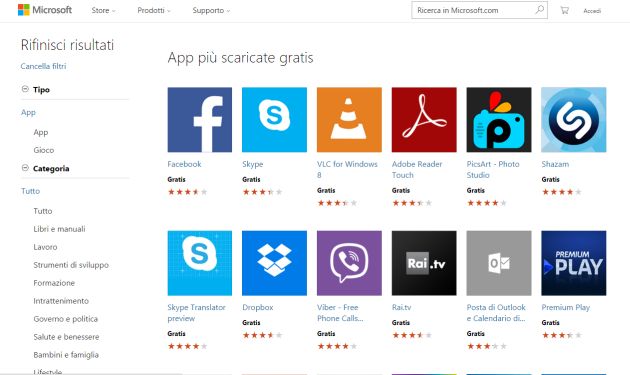The width and height of the screenshot is (630, 375).
Task: Select the Intrattenimento category filter
Action: (x=61, y=301)
